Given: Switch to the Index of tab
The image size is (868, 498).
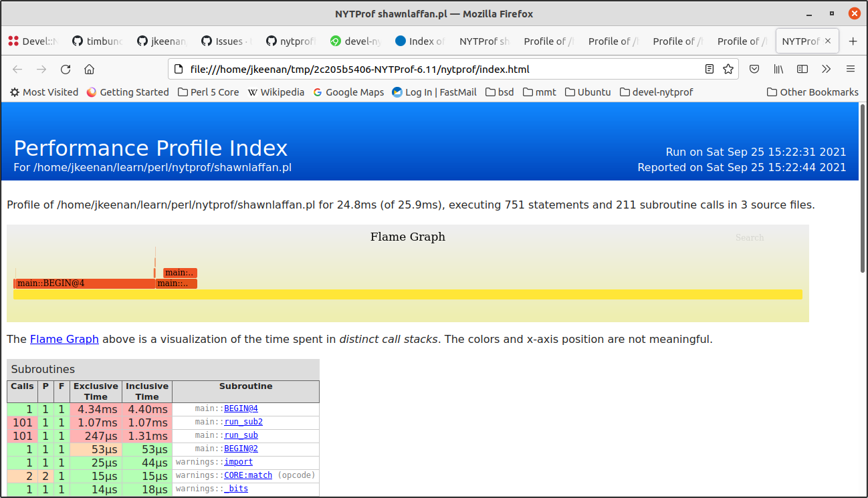Looking at the screenshot, I should [419, 41].
